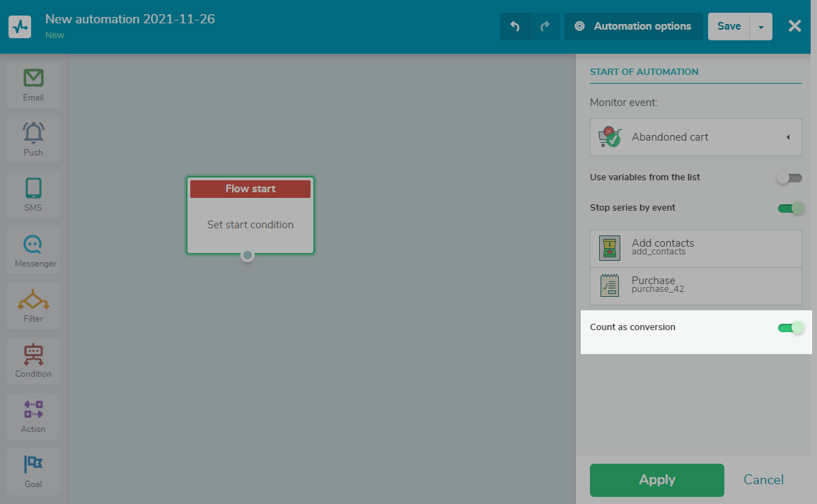The image size is (817, 504).
Task: Pick the Messenger chat icon
Action: (33, 245)
